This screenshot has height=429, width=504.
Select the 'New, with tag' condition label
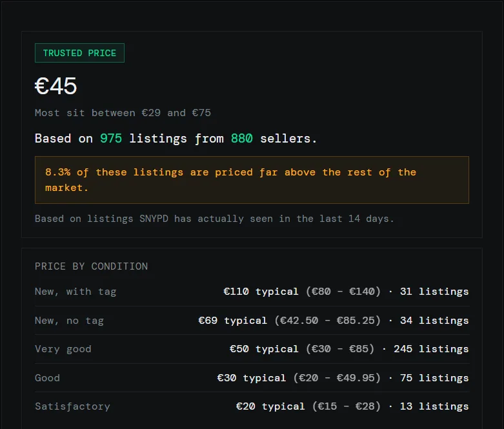(76, 292)
